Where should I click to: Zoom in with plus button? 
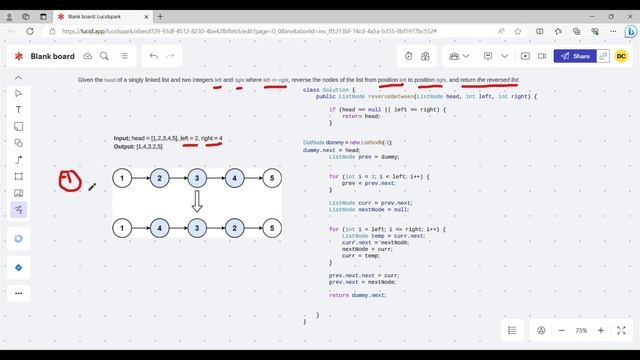click(601, 330)
